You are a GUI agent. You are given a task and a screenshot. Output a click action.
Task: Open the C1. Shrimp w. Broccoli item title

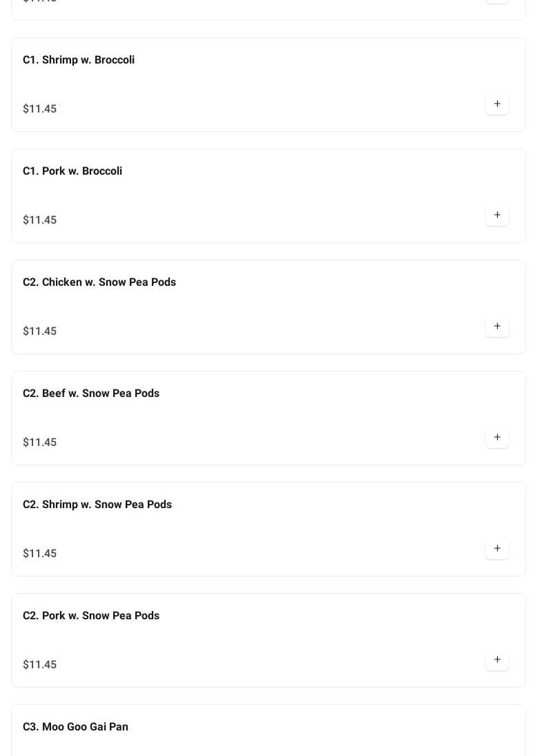(79, 60)
